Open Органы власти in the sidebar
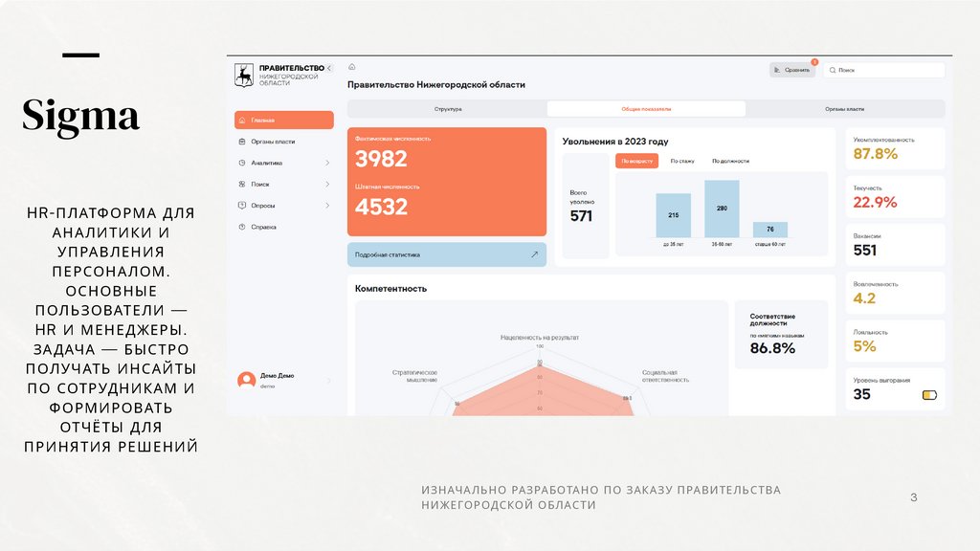980x551 pixels. click(283, 142)
